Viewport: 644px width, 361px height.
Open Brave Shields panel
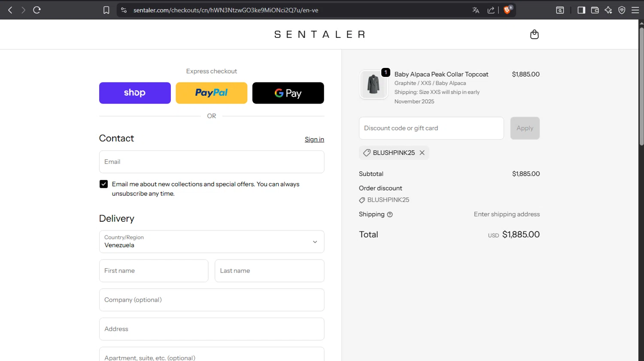[507, 10]
